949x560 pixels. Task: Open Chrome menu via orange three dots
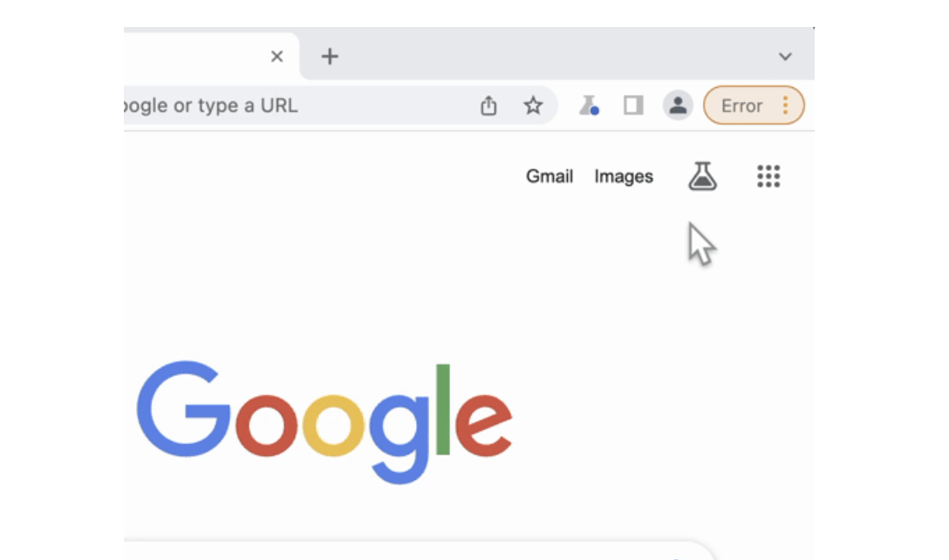[785, 106]
